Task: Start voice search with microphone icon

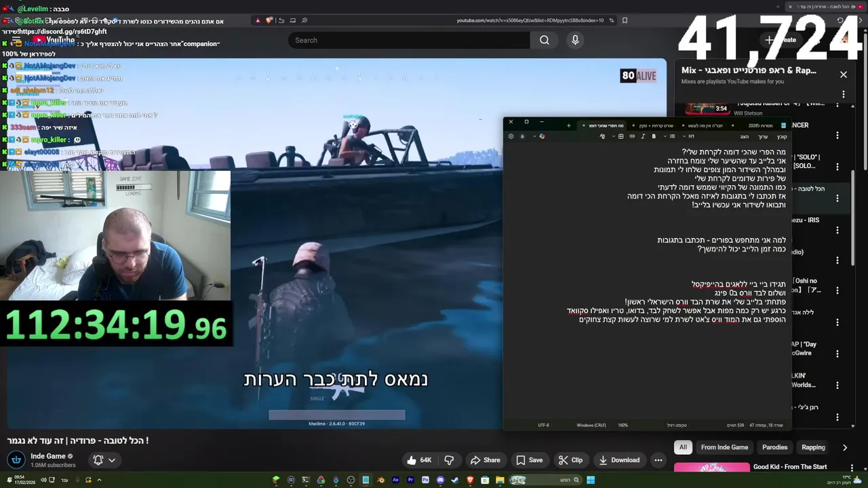Action: [575, 40]
